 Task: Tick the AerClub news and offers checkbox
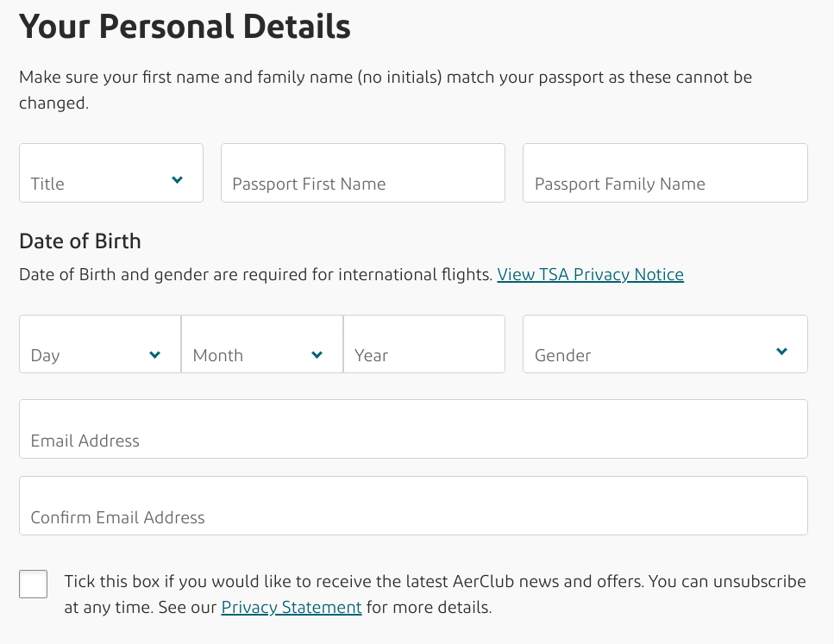tap(34, 584)
